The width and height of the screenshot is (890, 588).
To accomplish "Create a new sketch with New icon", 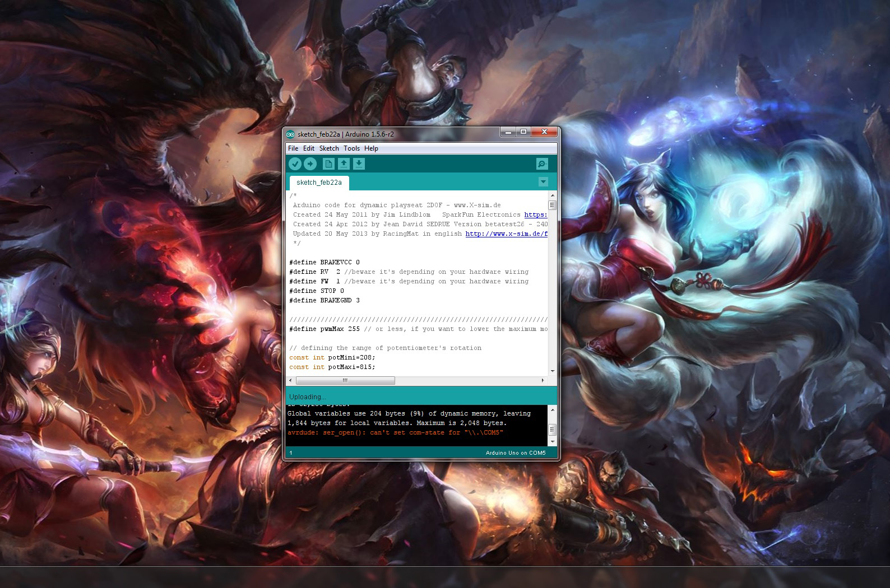I will click(x=328, y=164).
